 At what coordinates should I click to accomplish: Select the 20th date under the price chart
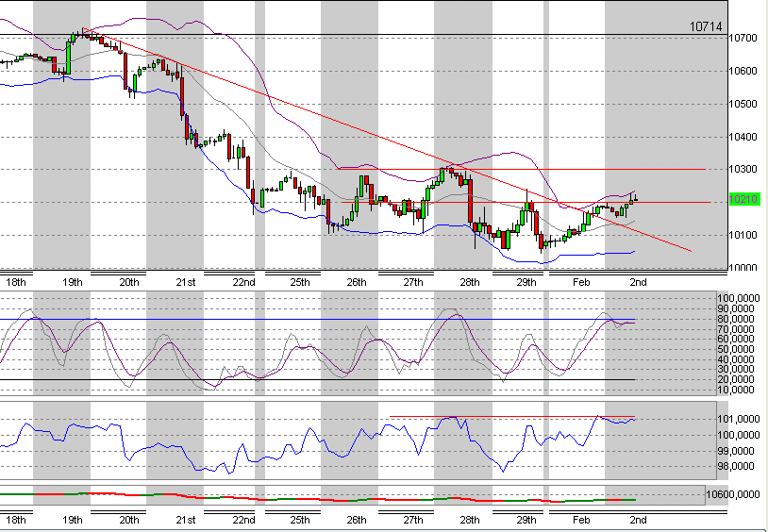(x=129, y=283)
